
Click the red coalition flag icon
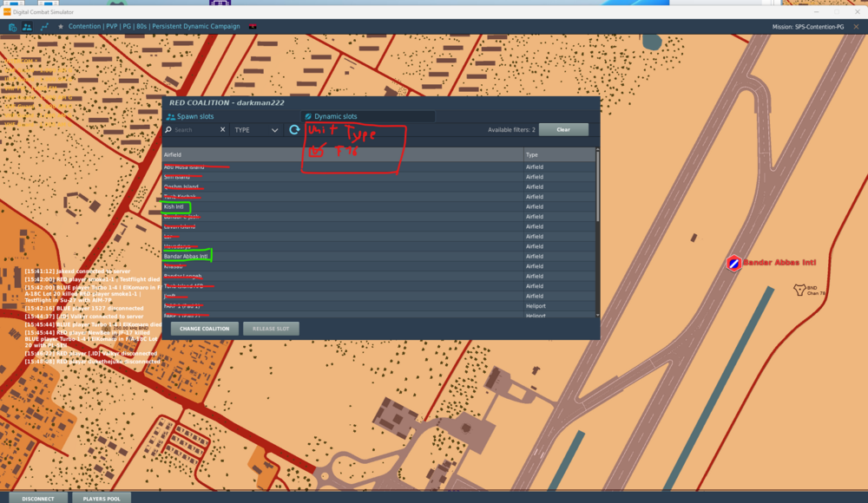[x=253, y=27]
